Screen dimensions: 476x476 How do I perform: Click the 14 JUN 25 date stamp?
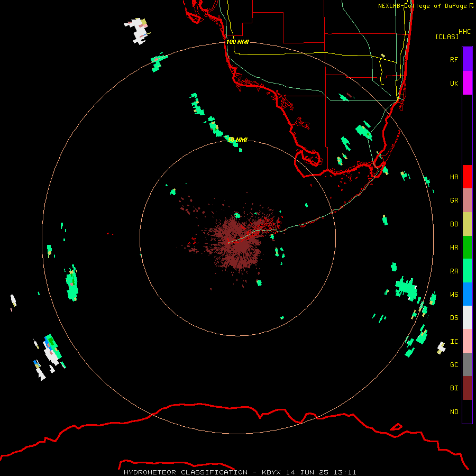307,472
